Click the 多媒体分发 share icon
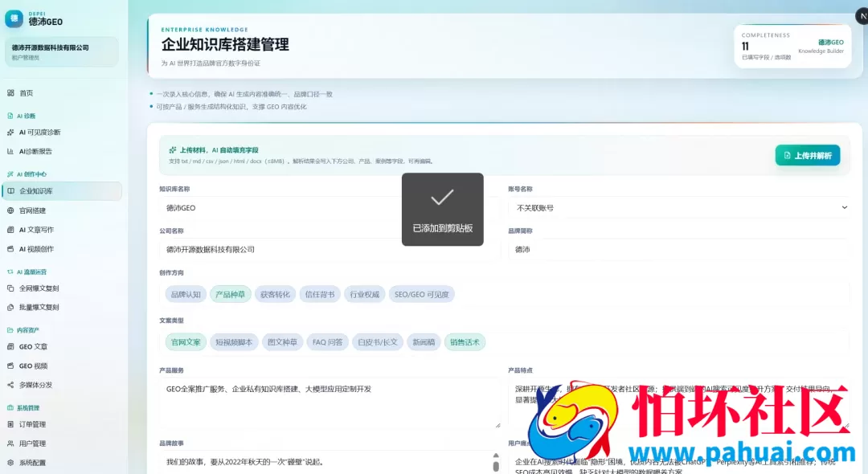 pyautogui.click(x=10, y=385)
